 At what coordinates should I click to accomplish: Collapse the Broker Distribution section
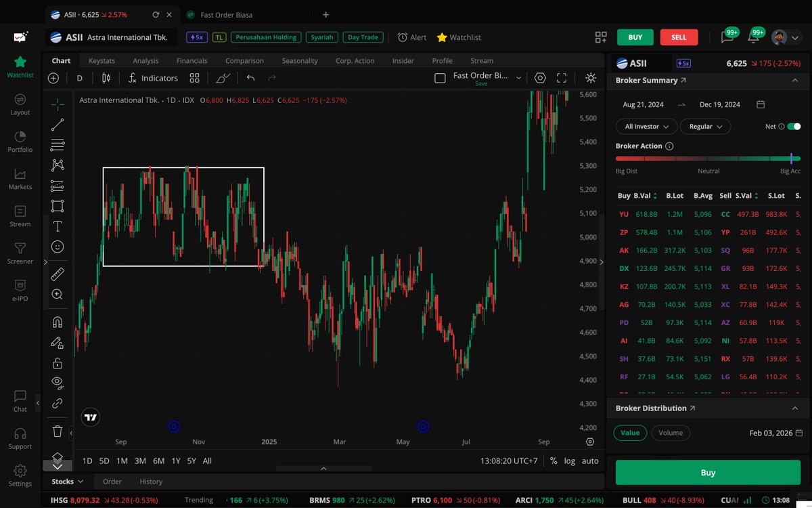pos(794,408)
